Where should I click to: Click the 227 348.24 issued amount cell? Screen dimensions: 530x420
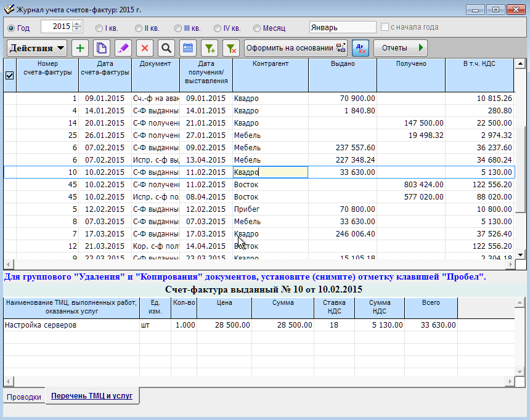tap(343, 160)
